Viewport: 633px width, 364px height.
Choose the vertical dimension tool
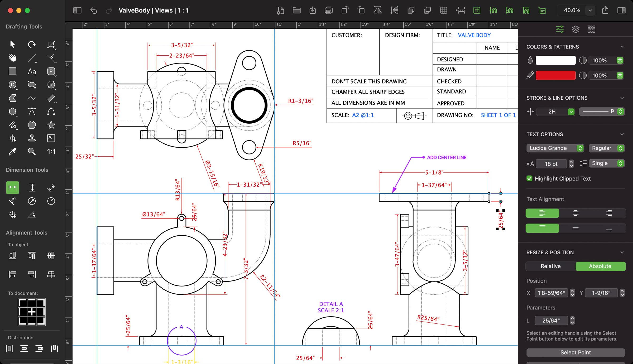[x=32, y=187]
